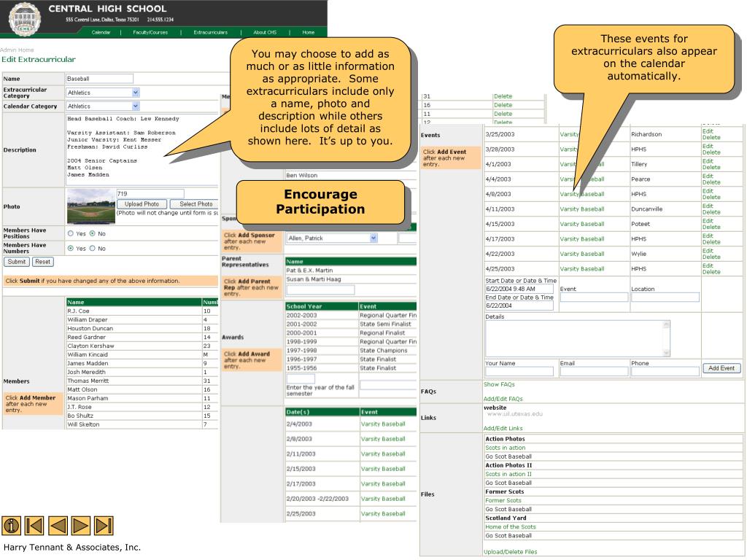747x560 pixels.
Task: Open the Upload/Delete Files link
Action: point(510,552)
